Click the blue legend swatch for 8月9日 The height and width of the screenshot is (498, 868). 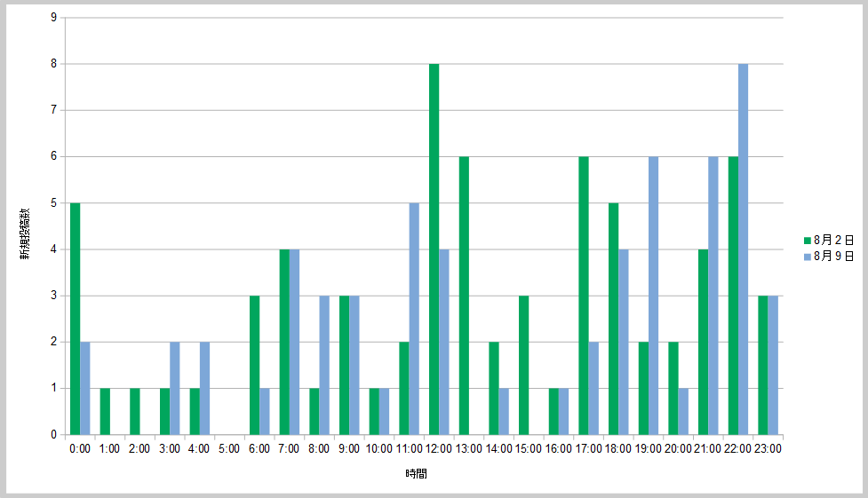coord(807,257)
